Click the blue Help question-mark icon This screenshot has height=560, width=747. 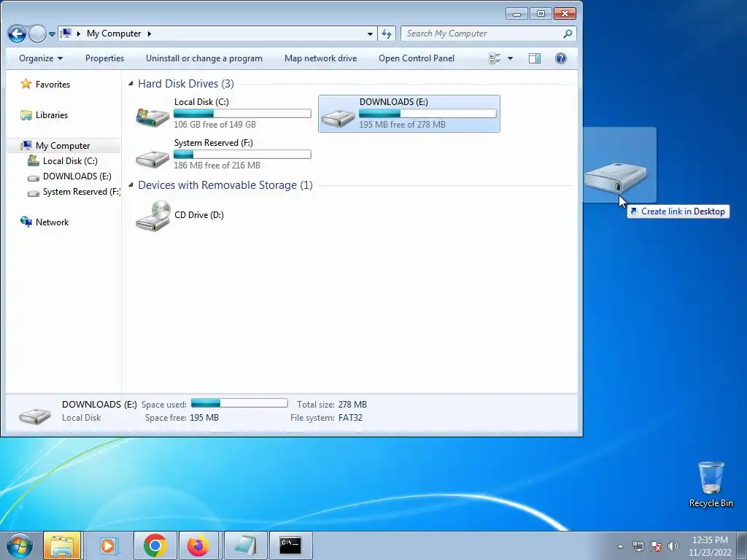tap(561, 58)
